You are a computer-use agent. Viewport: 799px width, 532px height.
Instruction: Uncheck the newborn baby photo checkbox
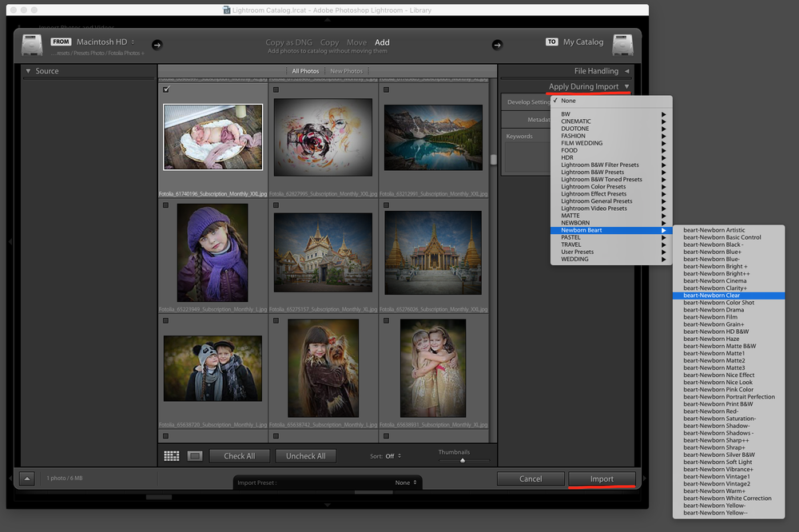click(166, 89)
